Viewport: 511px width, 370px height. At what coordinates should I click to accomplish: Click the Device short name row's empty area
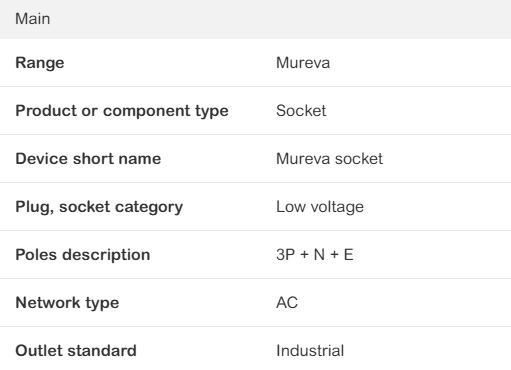tap(447, 159)
